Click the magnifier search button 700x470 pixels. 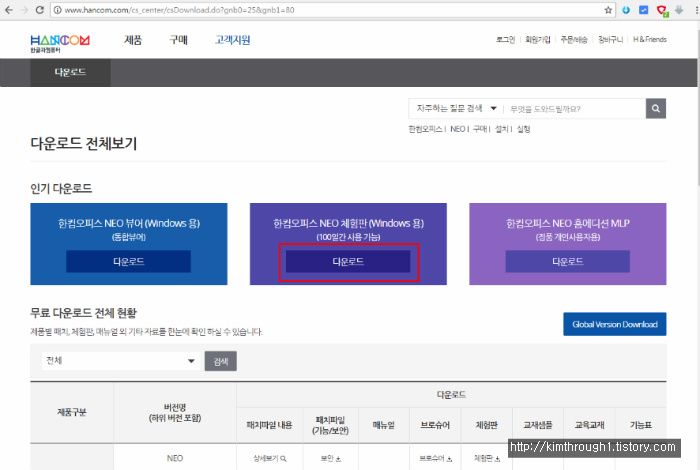pos(655,108)
